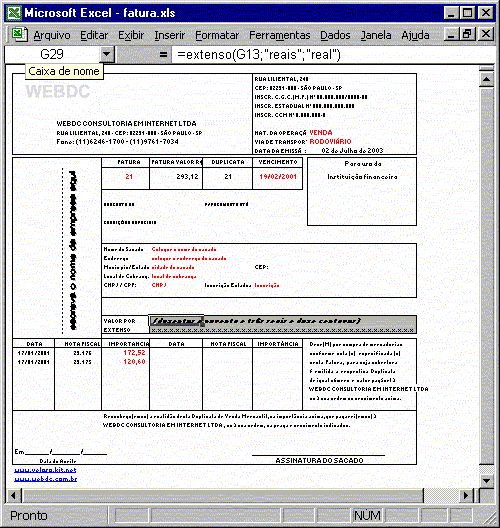Image resolution: width=500 pixels, height=528 pixels.
Task: Click the Excel workbook icon in menu bar
Action: click(19, 34)
